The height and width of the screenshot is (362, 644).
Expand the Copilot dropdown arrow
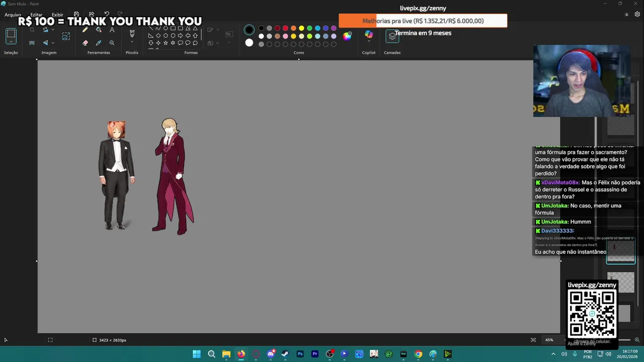tap(369, 41)
